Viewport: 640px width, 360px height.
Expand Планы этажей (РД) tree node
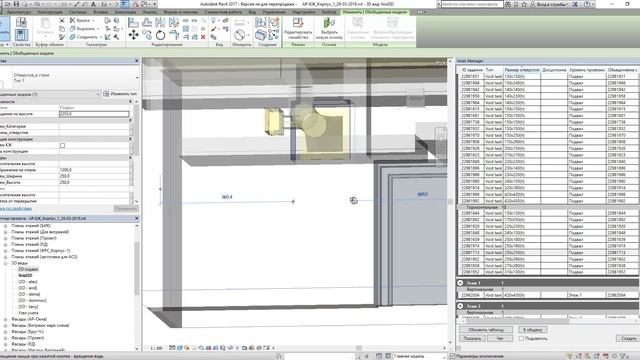coord(5,244)
